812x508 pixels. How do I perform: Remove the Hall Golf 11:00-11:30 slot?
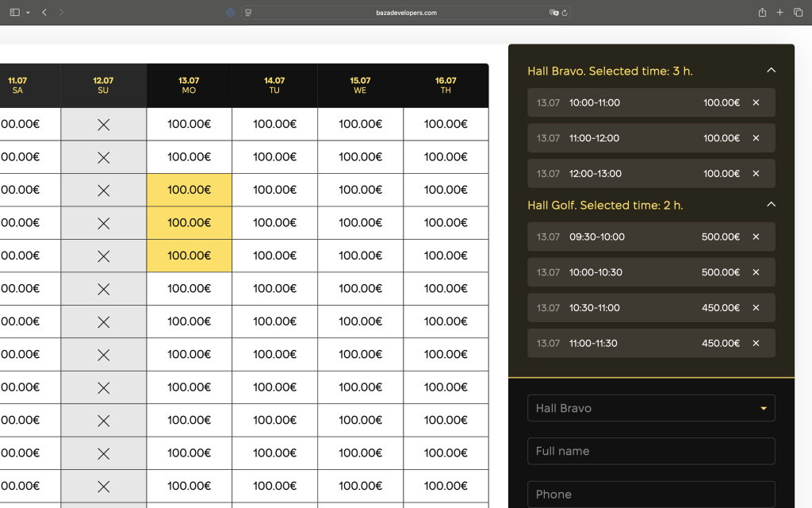point(756,343)
